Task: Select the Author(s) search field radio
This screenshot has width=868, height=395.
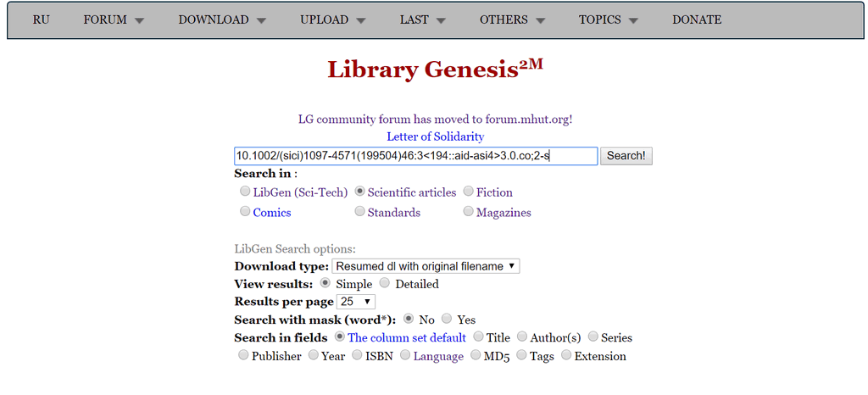Action: click(522, 337)
